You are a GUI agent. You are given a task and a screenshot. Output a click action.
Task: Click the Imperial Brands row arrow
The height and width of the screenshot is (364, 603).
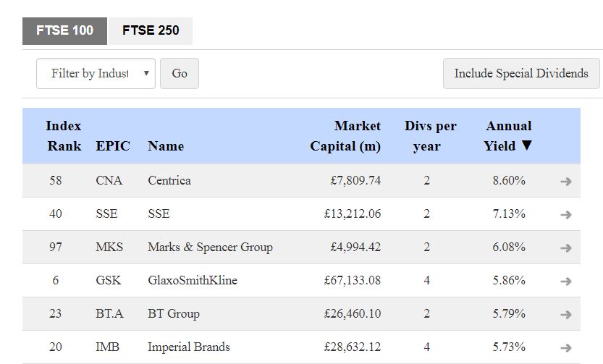click(x=566, y=348)
